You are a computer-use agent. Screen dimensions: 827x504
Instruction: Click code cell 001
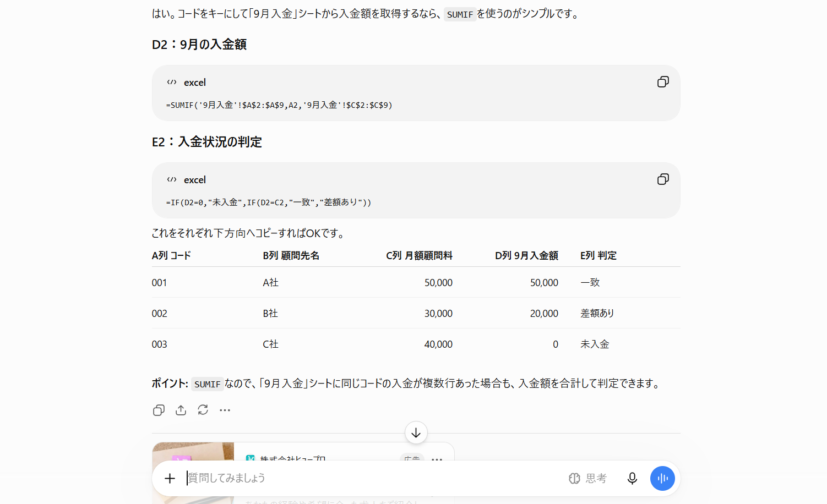coord(159,282)
